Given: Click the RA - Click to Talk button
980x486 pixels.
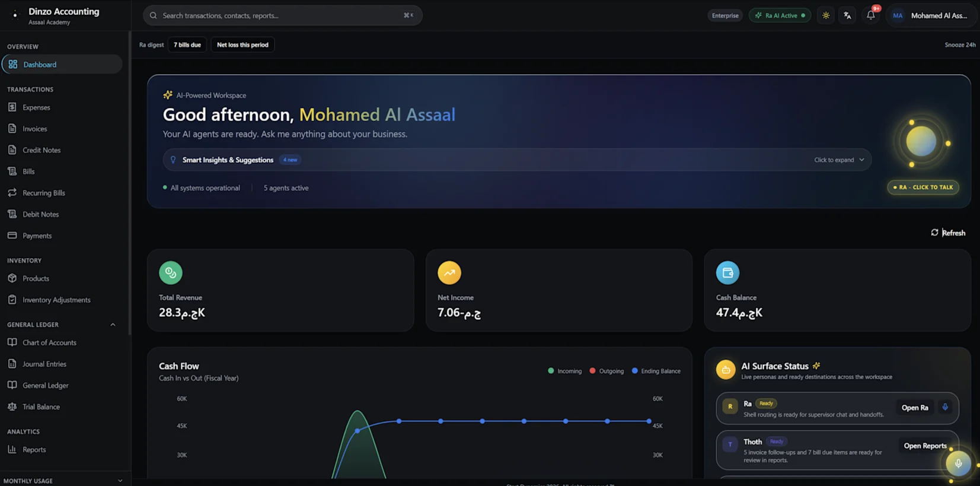Looking at the screenshot, I should tap(923, 188).
